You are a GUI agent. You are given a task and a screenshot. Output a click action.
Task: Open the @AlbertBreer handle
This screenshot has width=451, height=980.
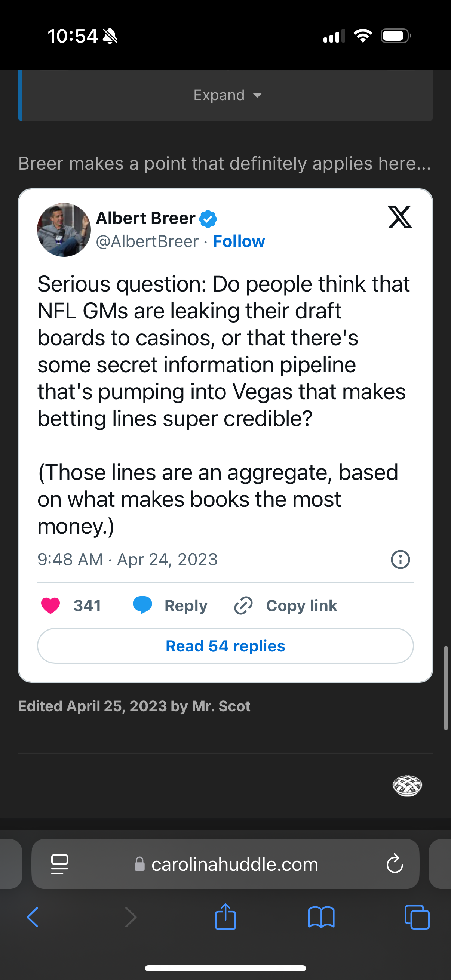click(x=147, y=241)
